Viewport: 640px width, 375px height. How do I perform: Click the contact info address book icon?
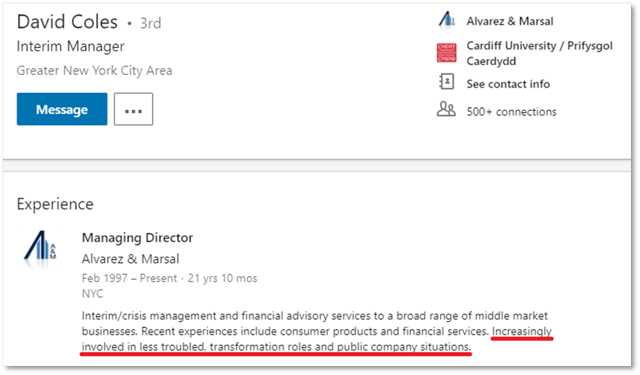click(x=447, y=82)
